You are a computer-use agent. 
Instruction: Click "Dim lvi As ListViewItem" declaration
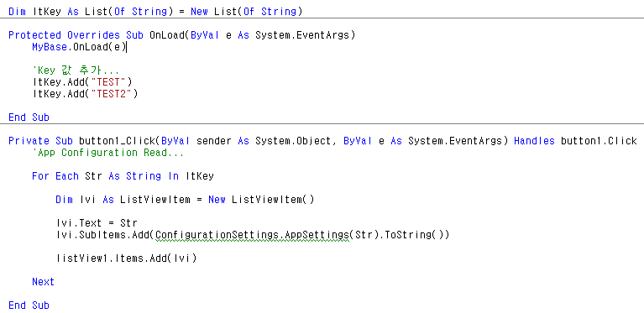tap(123, 200)
